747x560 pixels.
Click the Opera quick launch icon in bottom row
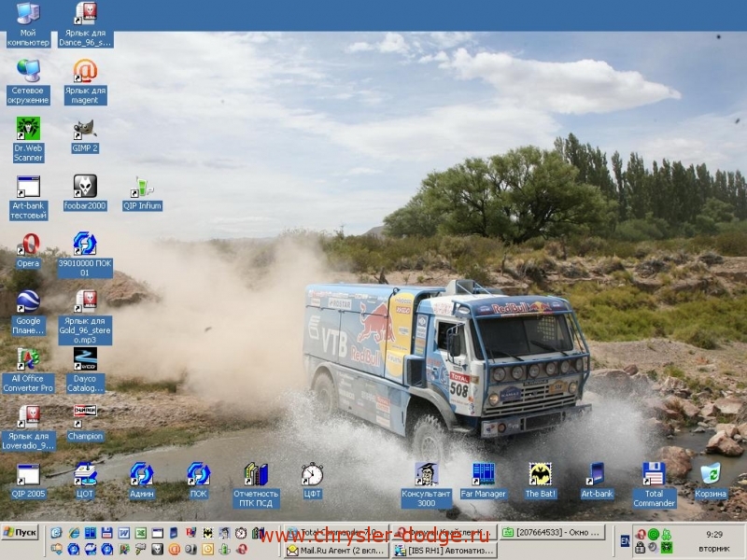click(242, 550)
